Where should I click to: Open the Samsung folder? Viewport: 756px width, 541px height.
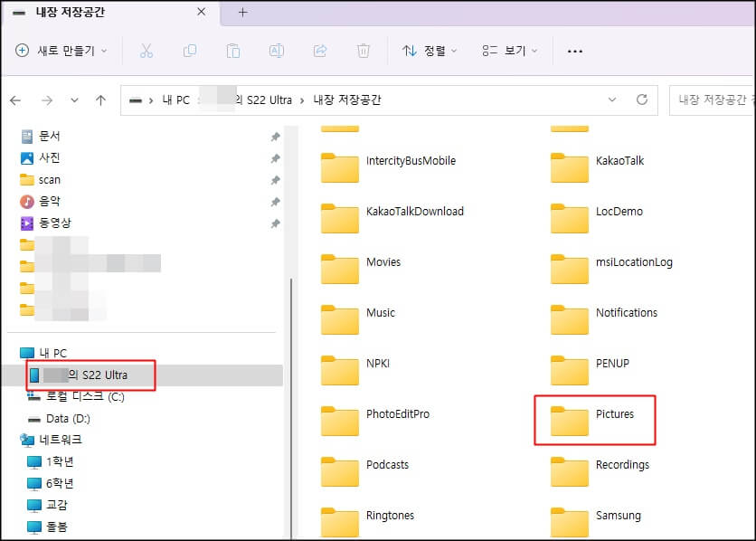(x=597, y=521)
